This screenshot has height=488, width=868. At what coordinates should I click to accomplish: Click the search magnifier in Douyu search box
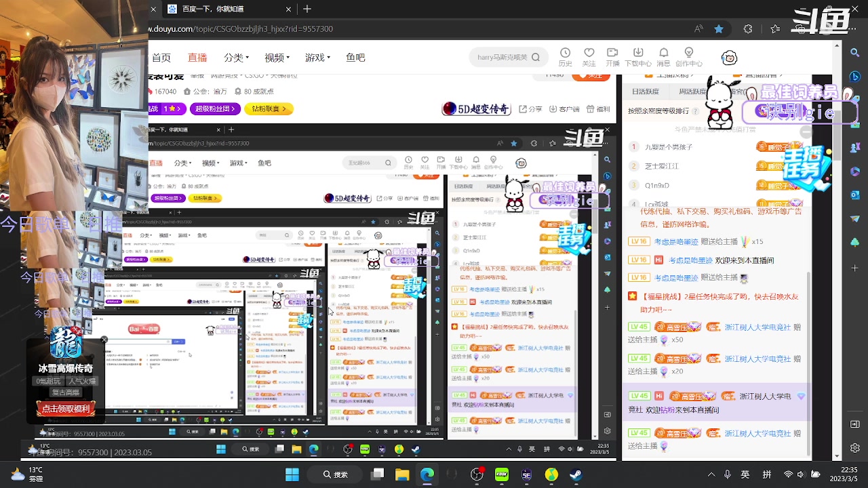pos(536,58)
